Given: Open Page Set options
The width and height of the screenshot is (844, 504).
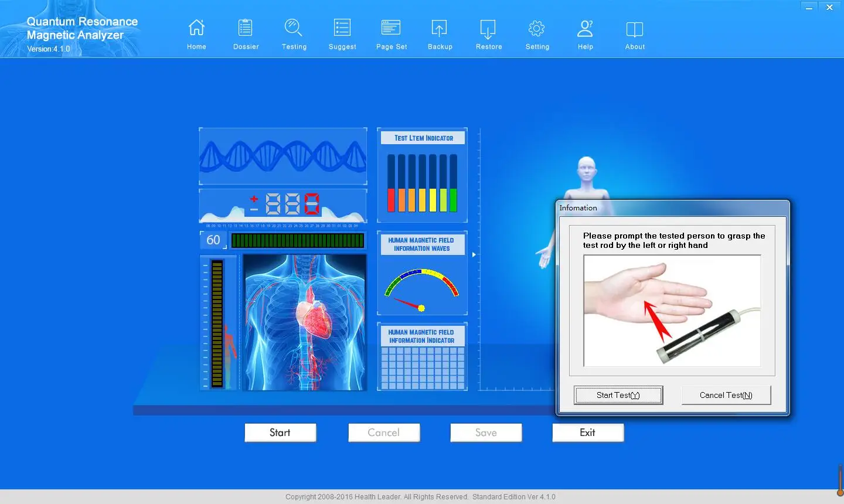Looking at the screenshot, I should pyautogui.click(x=391, y=33).
